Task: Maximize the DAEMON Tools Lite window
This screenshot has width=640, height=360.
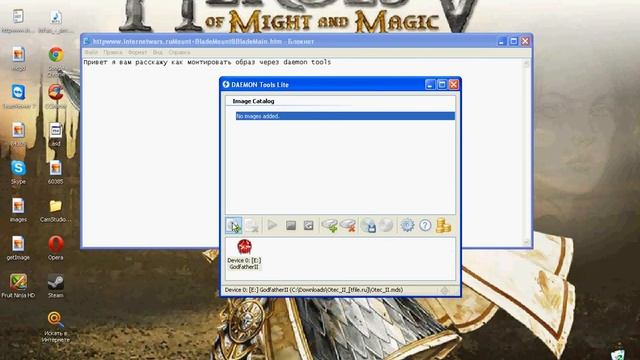Action: click(x=442, y=84)
